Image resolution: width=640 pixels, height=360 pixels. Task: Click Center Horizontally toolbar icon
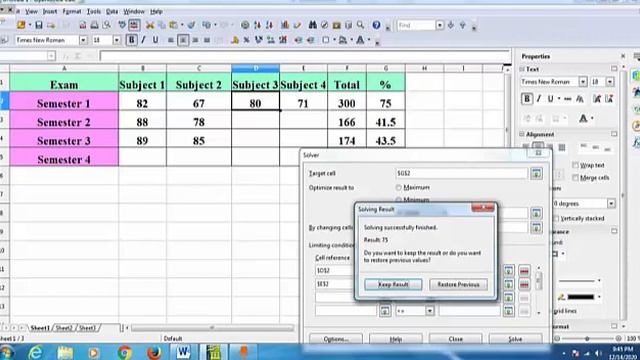tap(183, 40)
